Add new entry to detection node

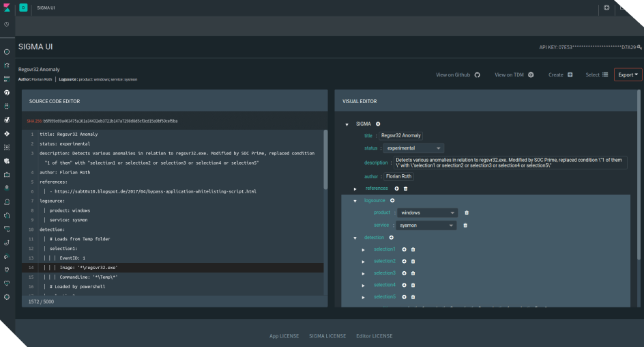[x=391, y=237]
